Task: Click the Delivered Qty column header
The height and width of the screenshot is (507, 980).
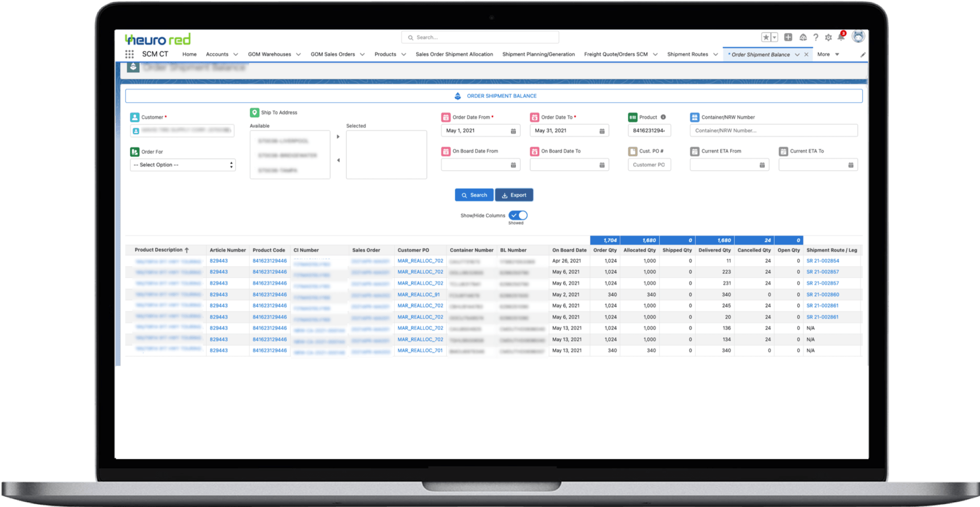Action: (715, 250)
